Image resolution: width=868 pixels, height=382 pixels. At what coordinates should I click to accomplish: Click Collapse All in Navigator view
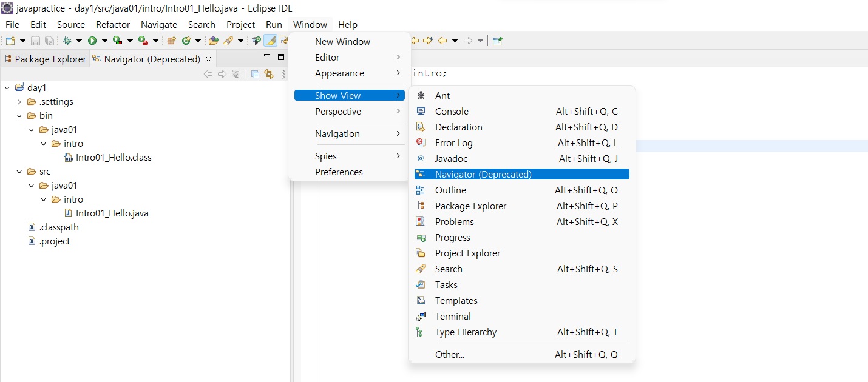click(x=255, y=74)
